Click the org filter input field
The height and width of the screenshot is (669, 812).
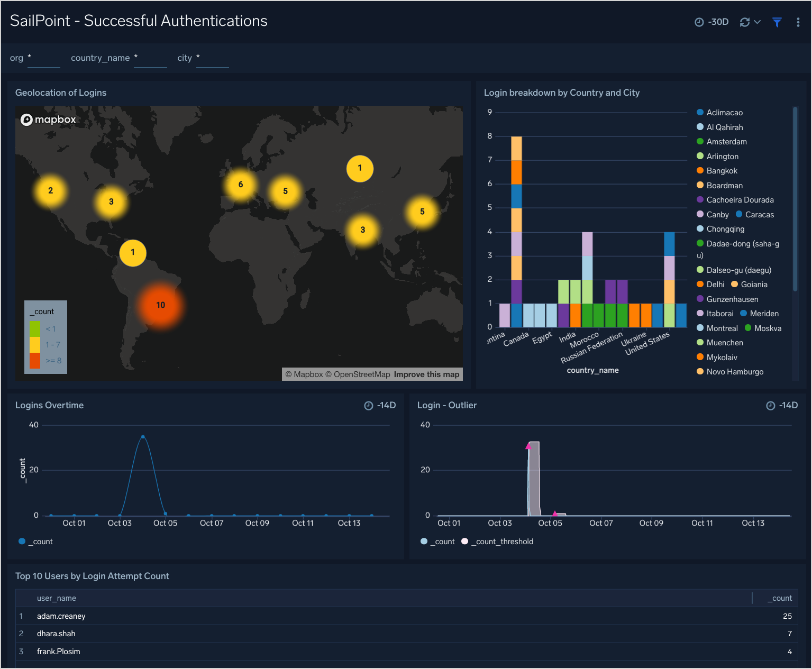coord(43,58)
